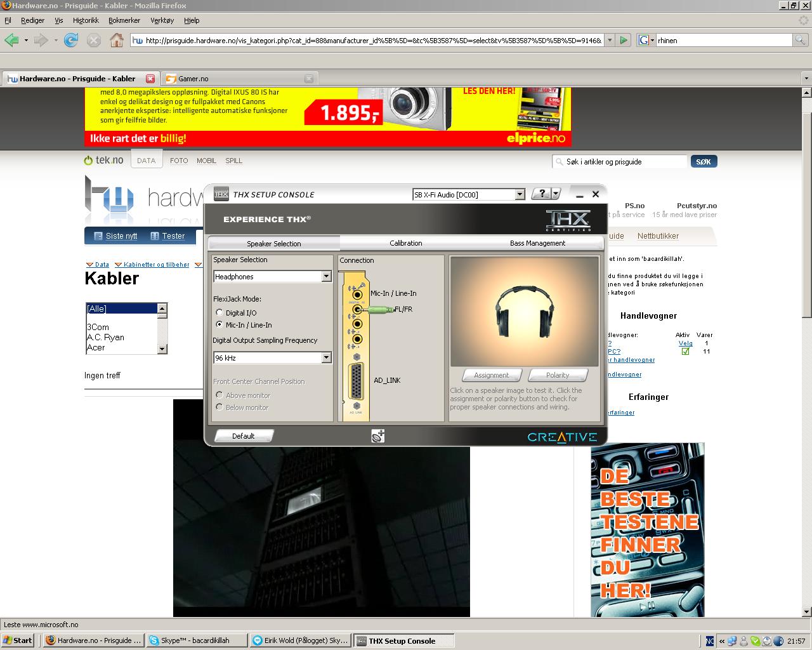This screenshot has height=650, width=812.
Task: Reload the page in Firefox
Action: pos(71,41)
